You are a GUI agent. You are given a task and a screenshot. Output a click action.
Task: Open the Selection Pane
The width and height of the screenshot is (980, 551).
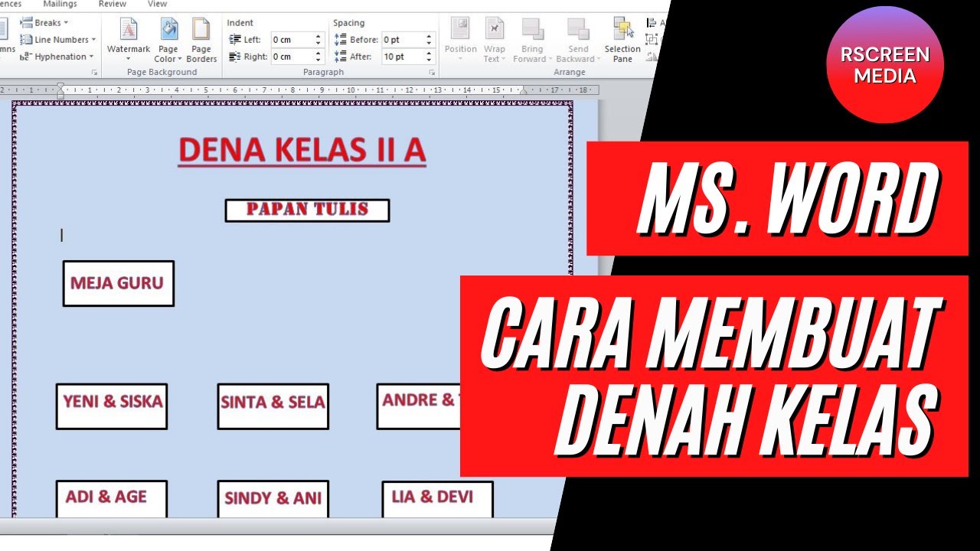pyautogui.click(x=622, y=41)
